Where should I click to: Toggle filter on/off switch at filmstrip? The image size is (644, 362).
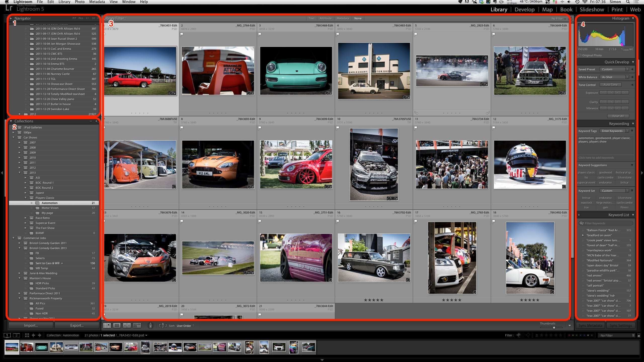click(639, 335)
